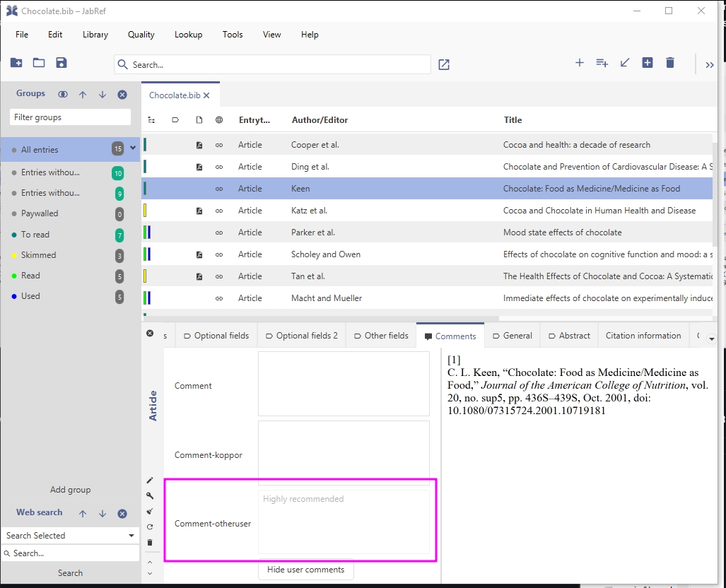Expand the entry editor tabs overflow arrow
Screen dimensions: 726x588
pos(711,339)
